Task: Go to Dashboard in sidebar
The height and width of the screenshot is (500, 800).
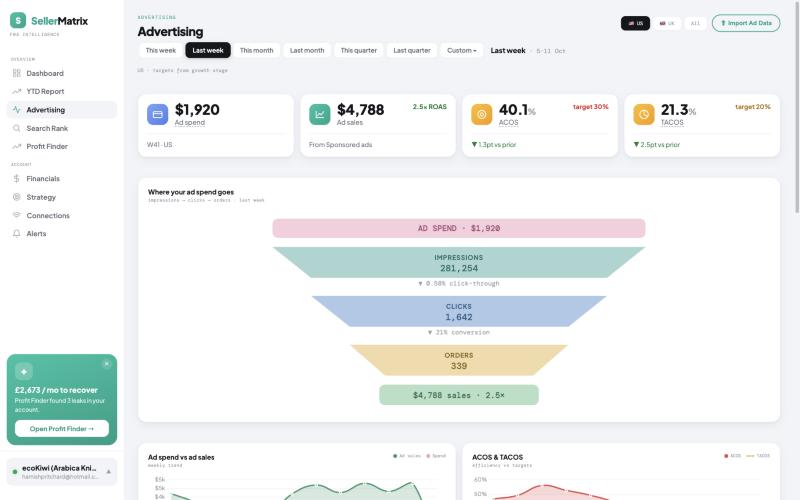Action: 62,73
